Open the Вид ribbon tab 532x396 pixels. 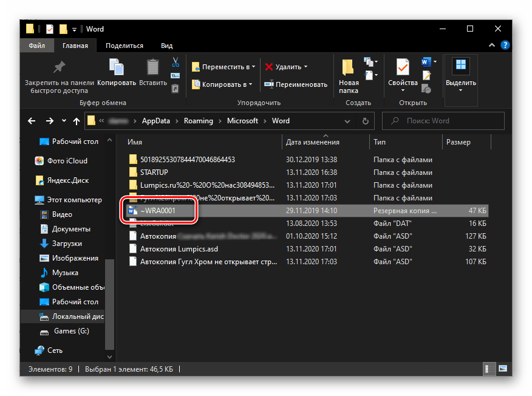pos(166,46)
